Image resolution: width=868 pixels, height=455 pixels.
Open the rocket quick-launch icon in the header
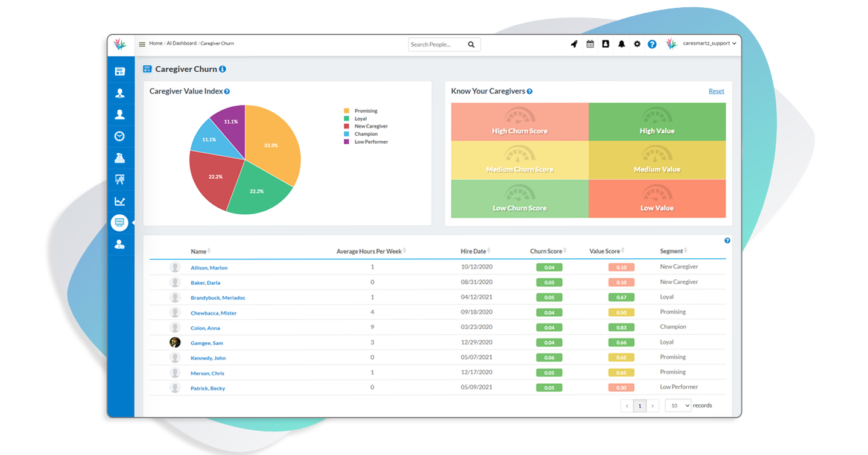coord(574,43)
